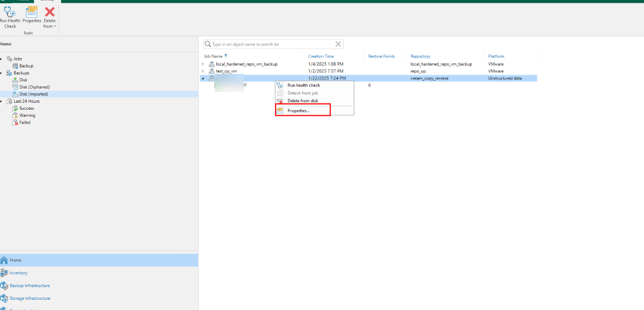
Task: Click the Unstructured data platform cell
Action: (x=505, y=78)
